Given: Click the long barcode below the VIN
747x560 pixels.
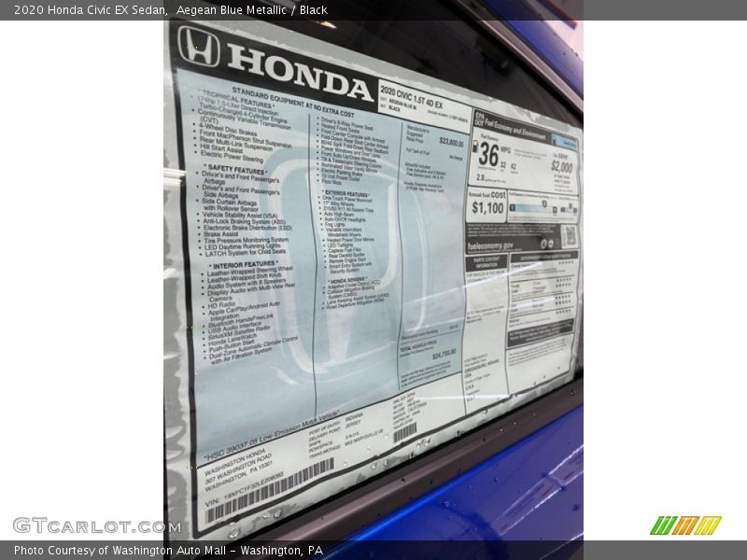Looking at the screenshot, I should pyautogui.click(x=270, y=491).
